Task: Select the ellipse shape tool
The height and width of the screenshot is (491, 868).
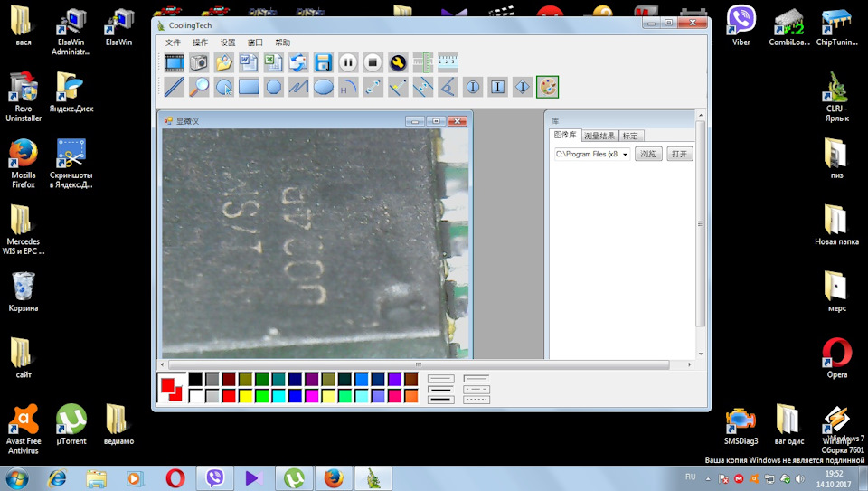Action: click(x=323, y=87)
